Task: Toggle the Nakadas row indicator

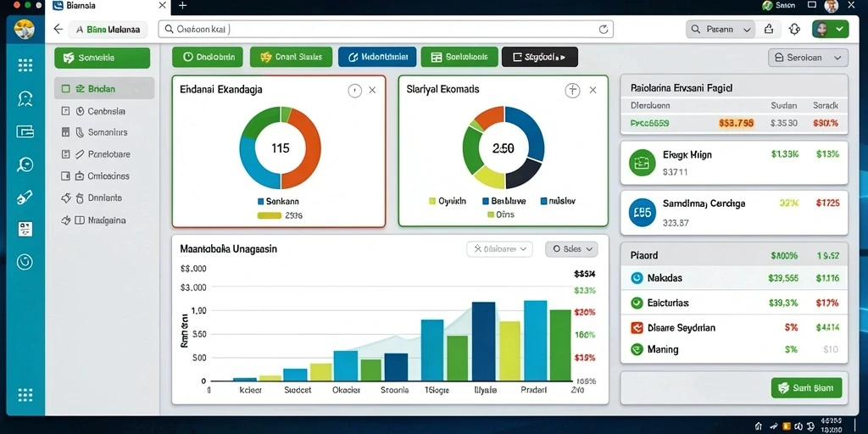Action: pyautogui.click(x=637, y=278)
